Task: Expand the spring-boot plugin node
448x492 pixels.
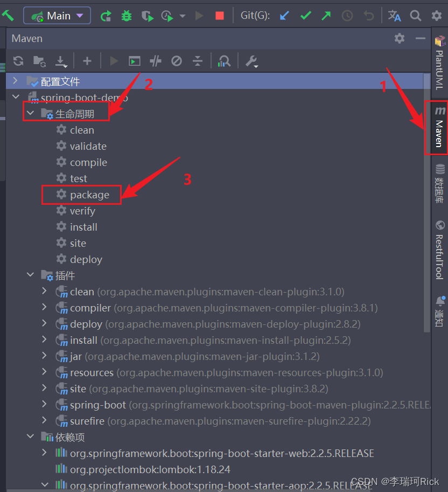Action: [45, 404]
